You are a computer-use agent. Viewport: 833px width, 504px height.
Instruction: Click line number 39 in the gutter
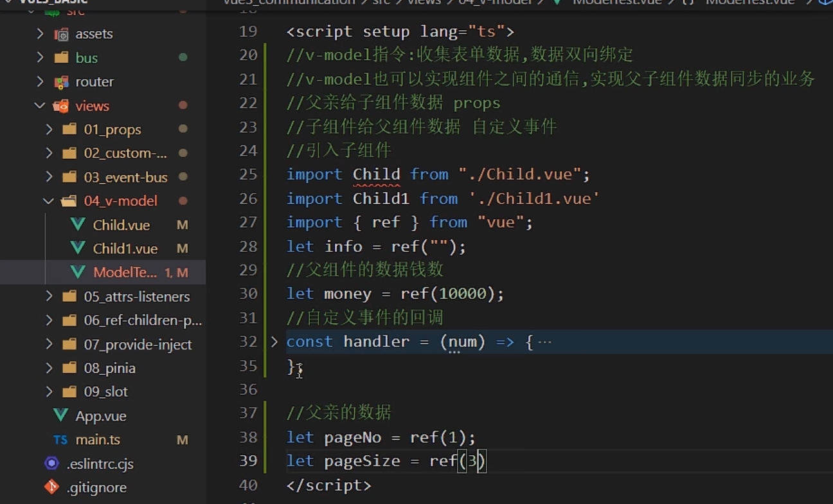point(248,461)
